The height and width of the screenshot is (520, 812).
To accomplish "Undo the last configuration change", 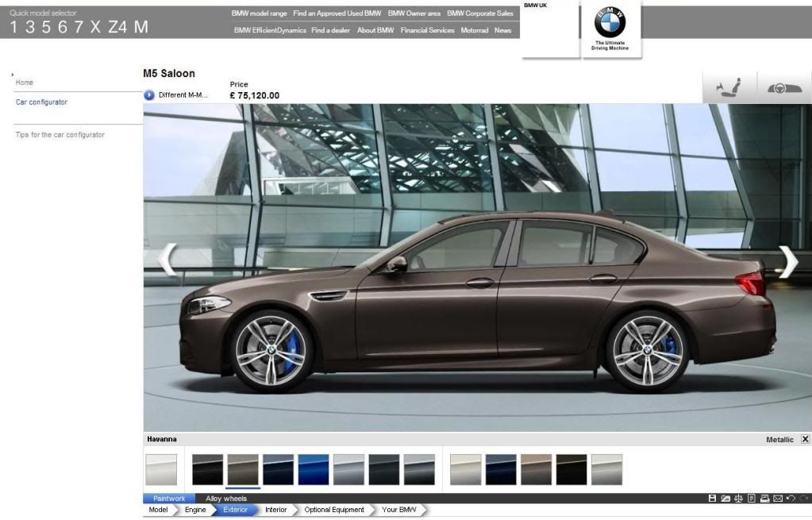I will click(791, 499).
